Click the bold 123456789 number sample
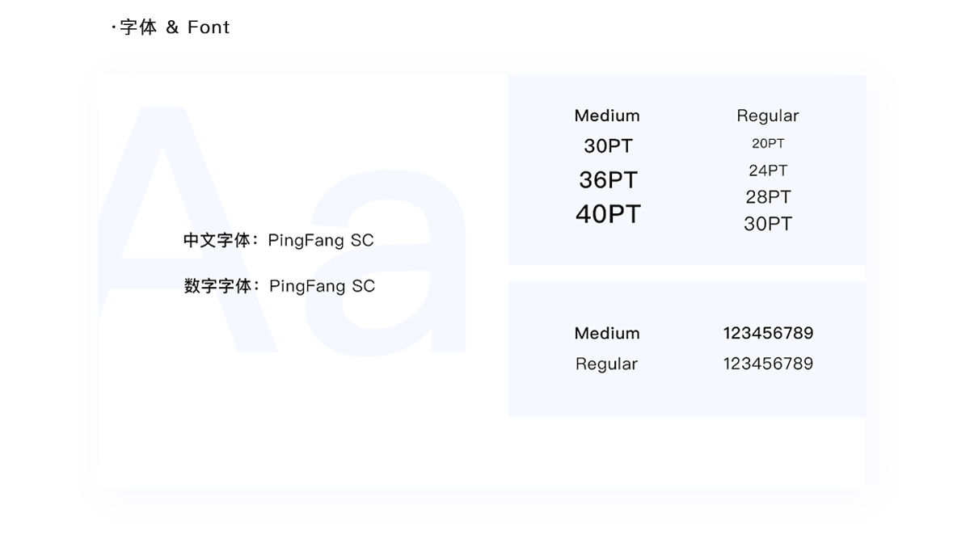The image size is (970, 560). pos(768,333)
